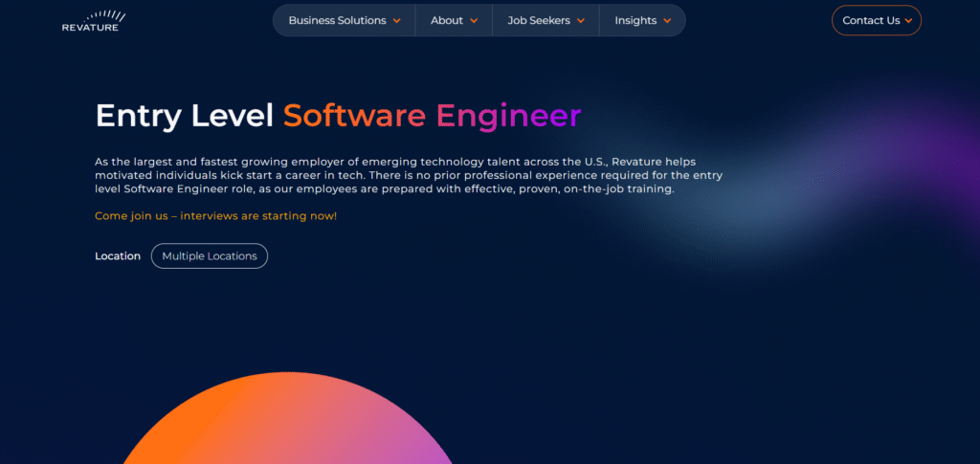Open the About menu item
980x464 pixels.
pyautogui.click(x=446, y=20)
